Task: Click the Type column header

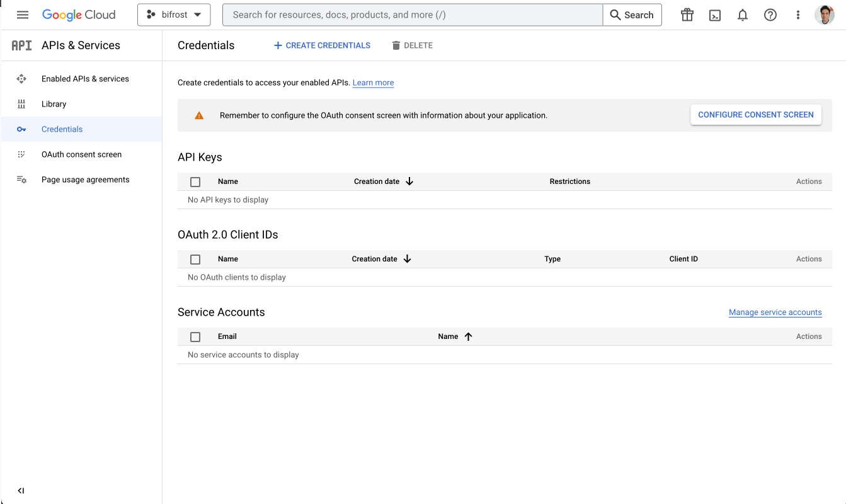Action: click(552, 259)
